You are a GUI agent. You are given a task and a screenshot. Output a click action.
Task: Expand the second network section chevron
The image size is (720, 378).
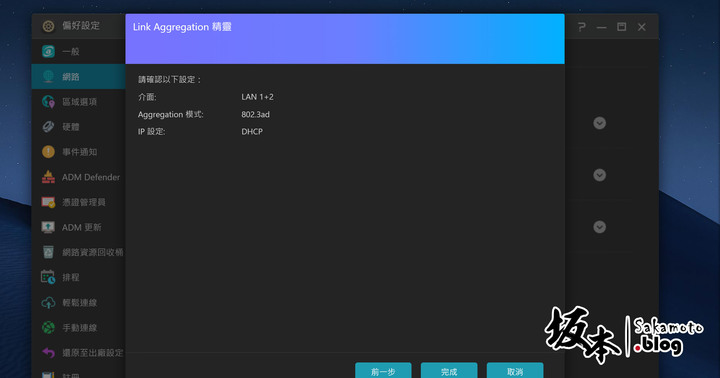click(599, 175)
